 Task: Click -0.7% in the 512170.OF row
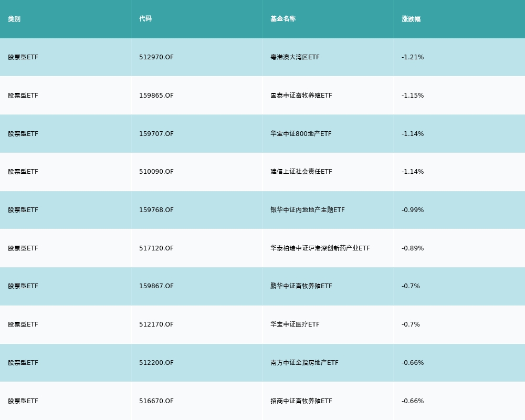pos(411,324)
